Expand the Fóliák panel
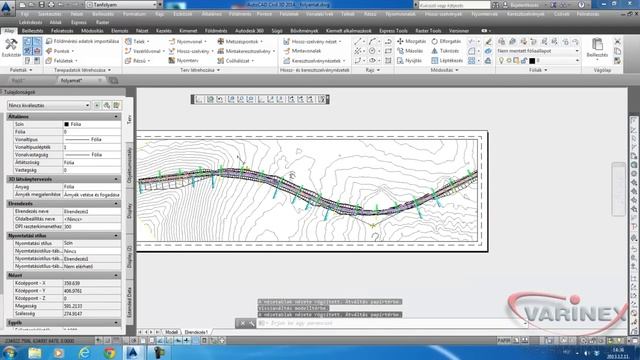 (538, 70)
